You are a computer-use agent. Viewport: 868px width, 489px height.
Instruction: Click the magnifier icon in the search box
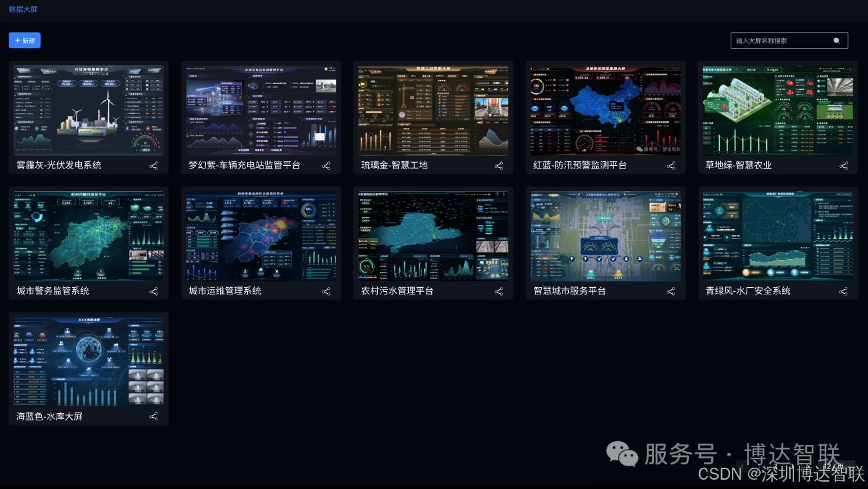[x=837, y=40]
